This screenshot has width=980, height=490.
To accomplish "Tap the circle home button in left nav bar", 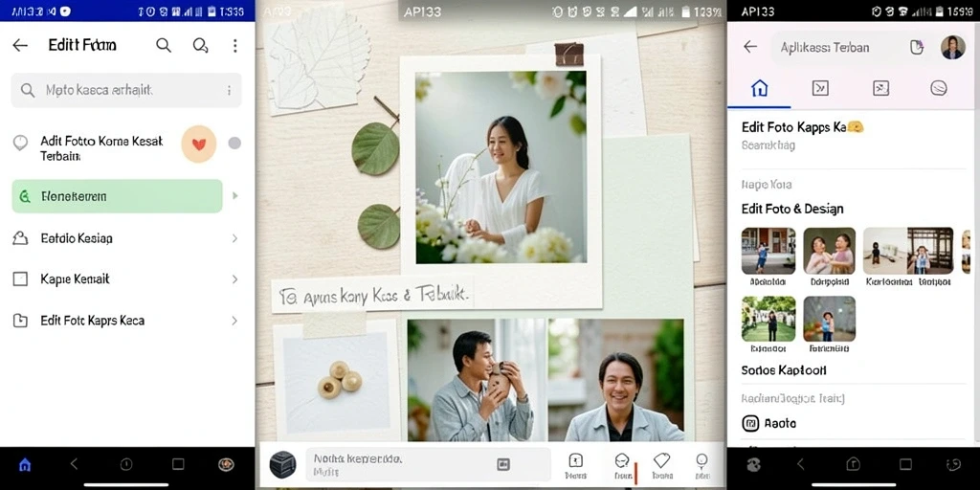I will click(x=126, y=464).
